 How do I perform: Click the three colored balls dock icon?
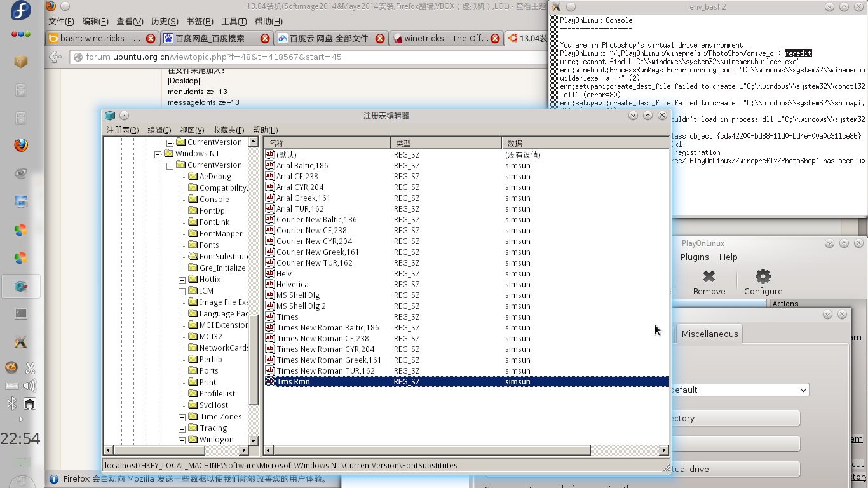pyautogui.click(x=21, y=34)
